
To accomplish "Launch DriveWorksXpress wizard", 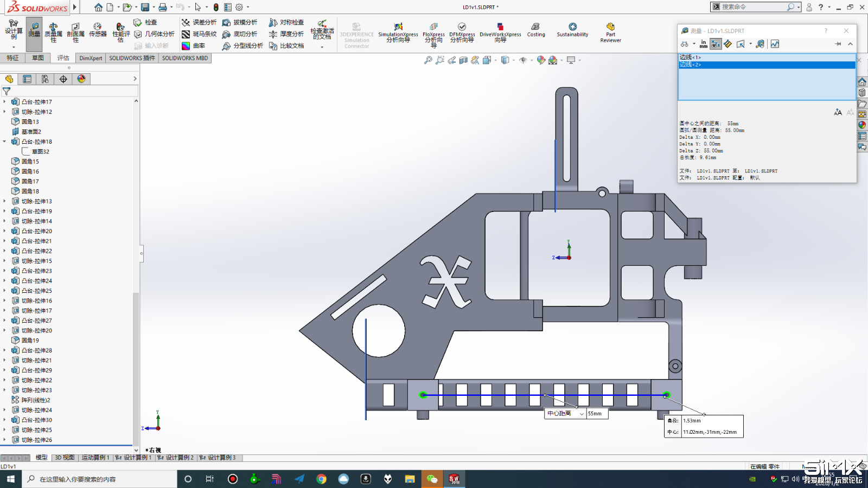I will [x=500, y=33].
